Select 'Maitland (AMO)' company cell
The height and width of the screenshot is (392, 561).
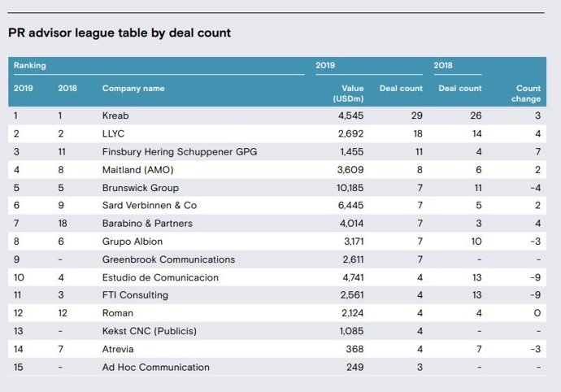137,170
